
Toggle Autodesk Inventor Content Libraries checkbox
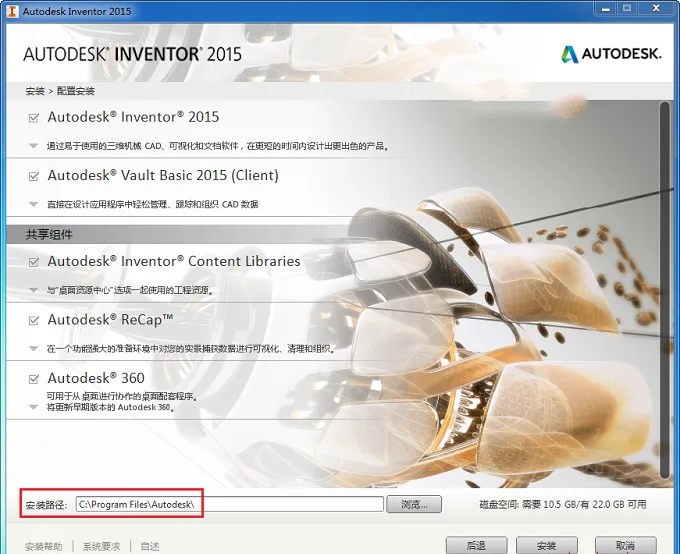click(33, 262)
